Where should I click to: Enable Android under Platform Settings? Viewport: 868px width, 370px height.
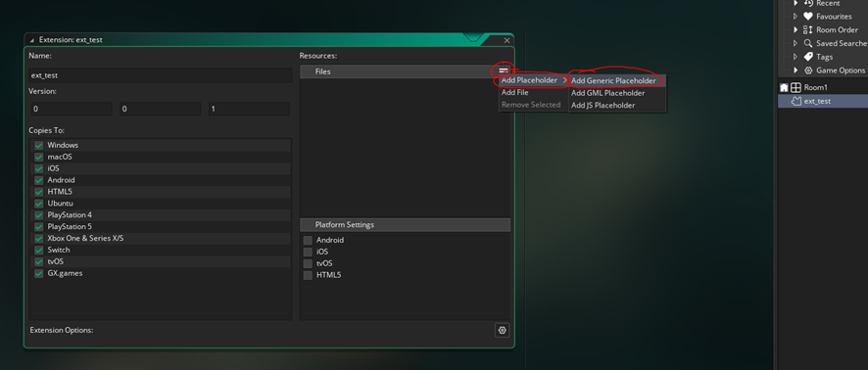point(308,241)
